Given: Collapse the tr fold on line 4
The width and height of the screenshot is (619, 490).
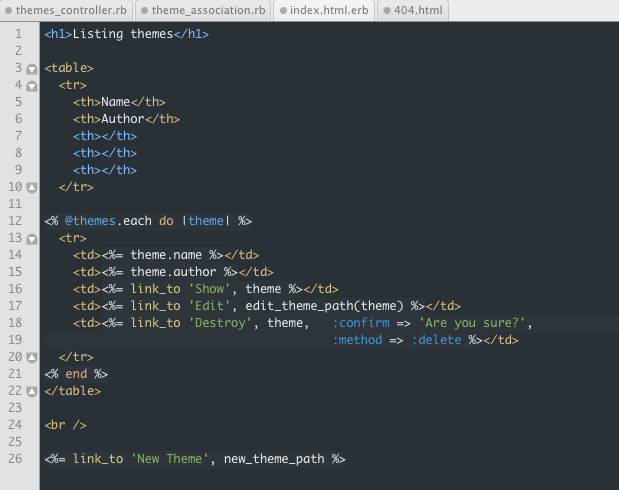Looking at the screenshot, I should point(32,86).
